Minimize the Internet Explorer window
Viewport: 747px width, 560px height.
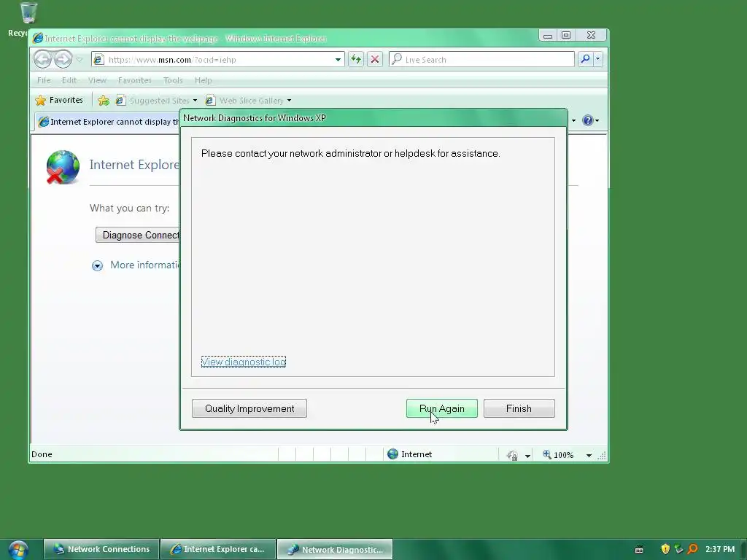tap(548, 35)
